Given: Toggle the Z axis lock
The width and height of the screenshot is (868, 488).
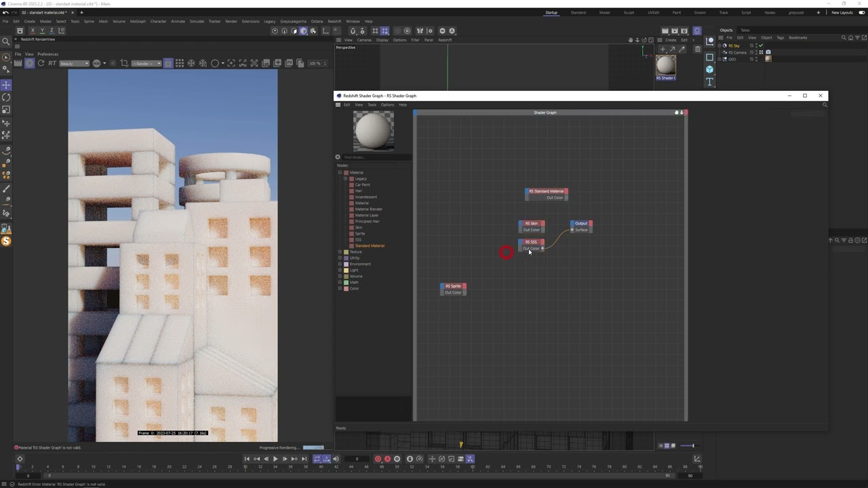Looking at the screenshot, I should pos(52,30).
